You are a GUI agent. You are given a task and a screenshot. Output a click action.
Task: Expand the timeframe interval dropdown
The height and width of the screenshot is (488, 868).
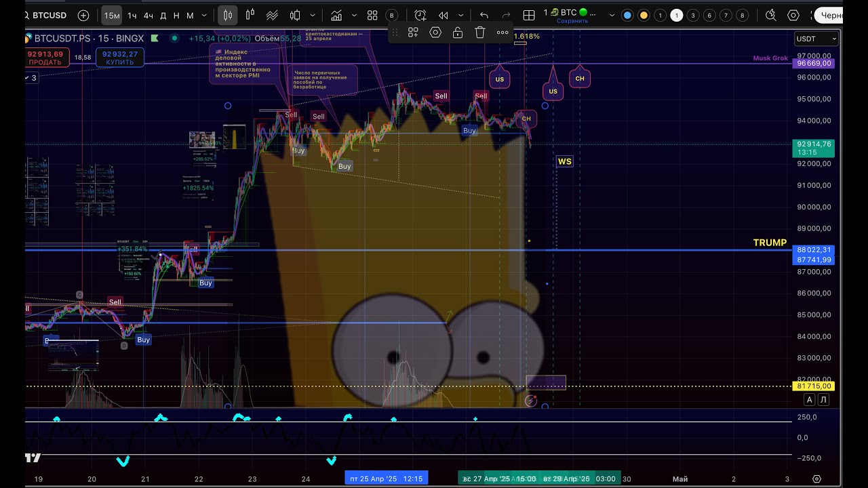point(205,15)
